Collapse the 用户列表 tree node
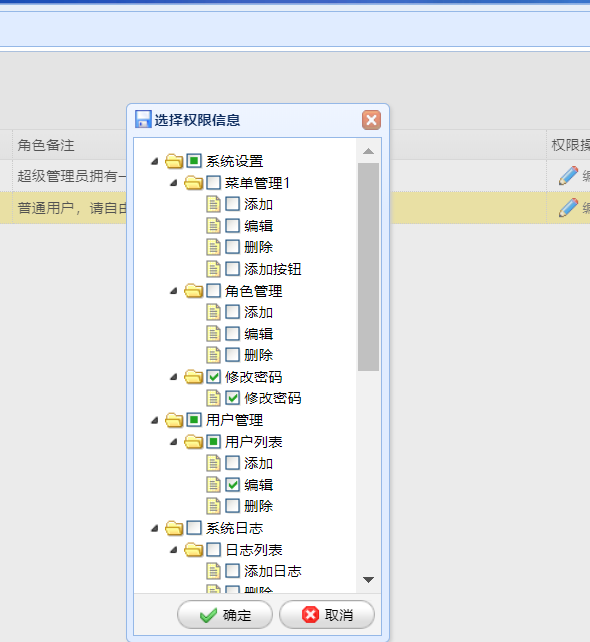This screenshot has height=642, width=590. tap(174, 442)
